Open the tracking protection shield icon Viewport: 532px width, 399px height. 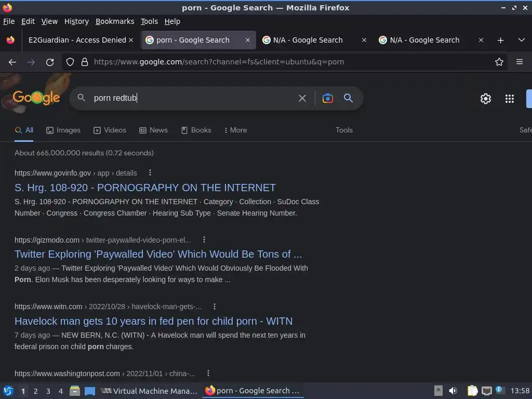click(x=70, y=62)
